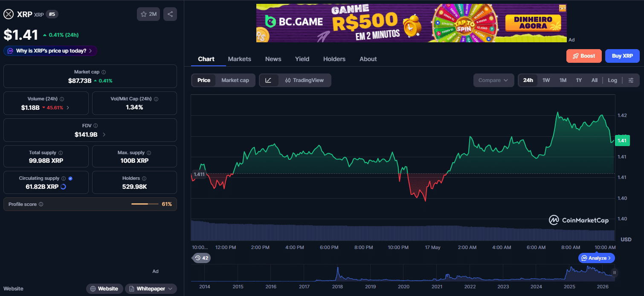Click the 1.411 opening price label
This screenshot has height=296, width=644.
point(199,174)
